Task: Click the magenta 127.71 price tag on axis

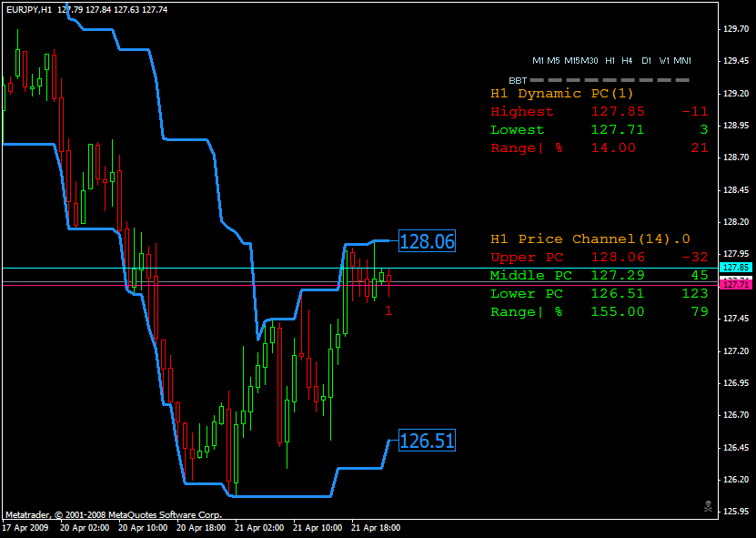Action: pos(736,285)
